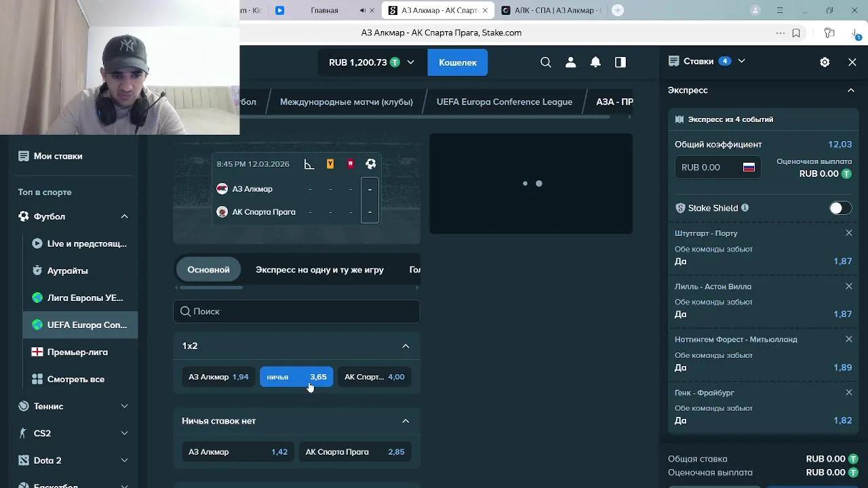Open the Мои ставки list icon
The height and width of the screenshot is (488, 868).
coord(24,156)
